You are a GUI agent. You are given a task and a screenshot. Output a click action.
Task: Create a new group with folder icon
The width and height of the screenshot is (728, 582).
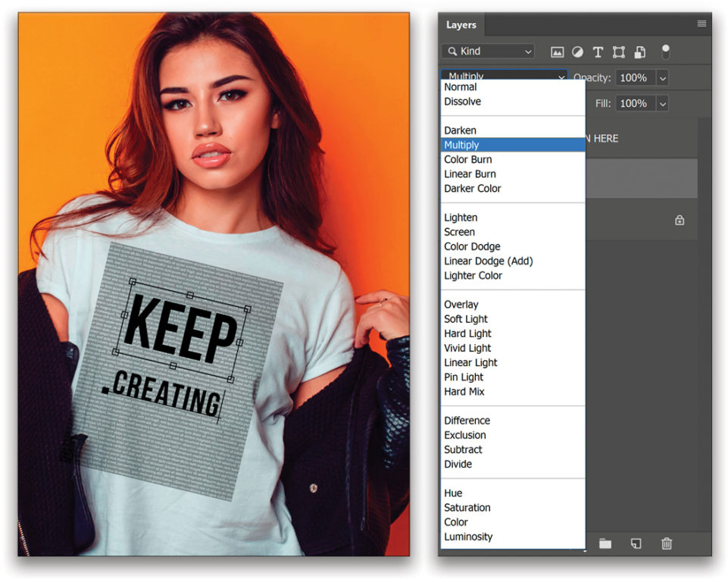point(605,543)
